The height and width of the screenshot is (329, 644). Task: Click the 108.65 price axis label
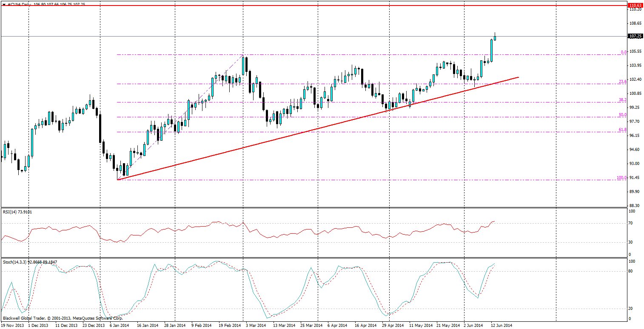point(635,23)
